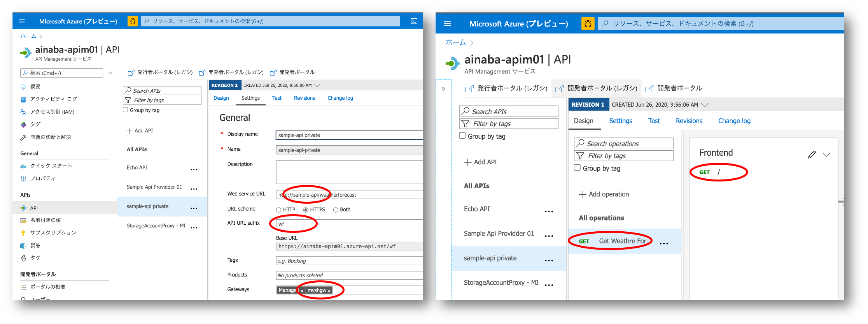Click Search APIs field in left window
This screenshot has height=324, width=868.
click(162, 90)
